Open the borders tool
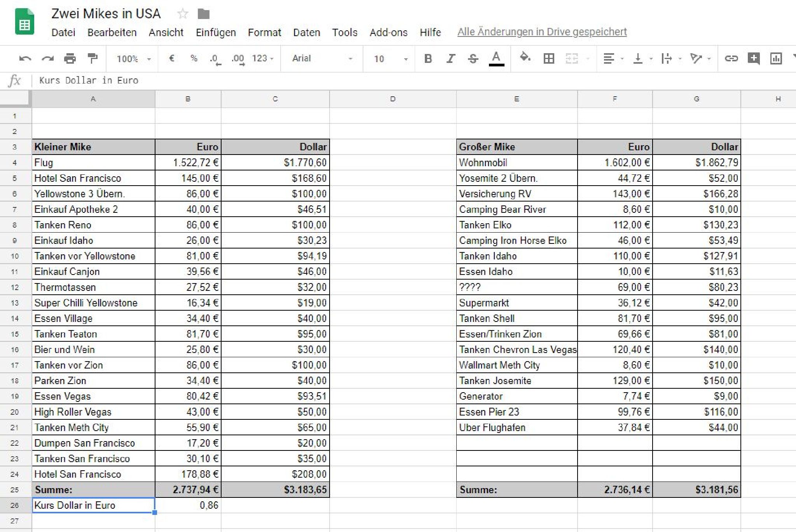Viewport: 796px width, 532px height. (x=549, y=59)
